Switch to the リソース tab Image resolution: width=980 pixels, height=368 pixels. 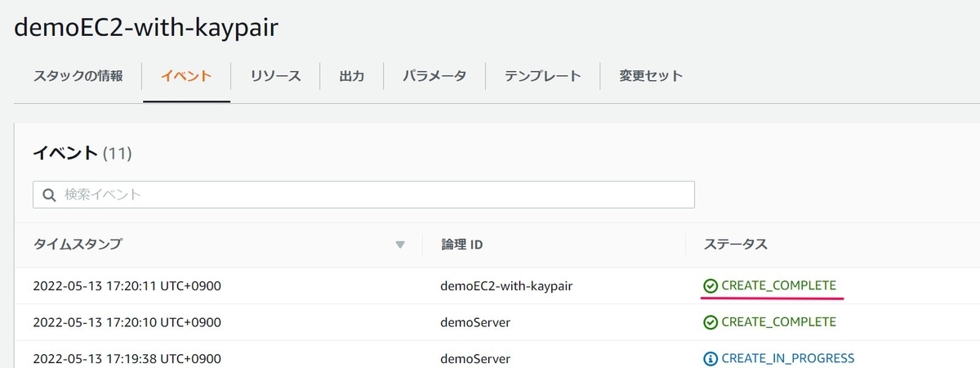click(x=275, y=76)
